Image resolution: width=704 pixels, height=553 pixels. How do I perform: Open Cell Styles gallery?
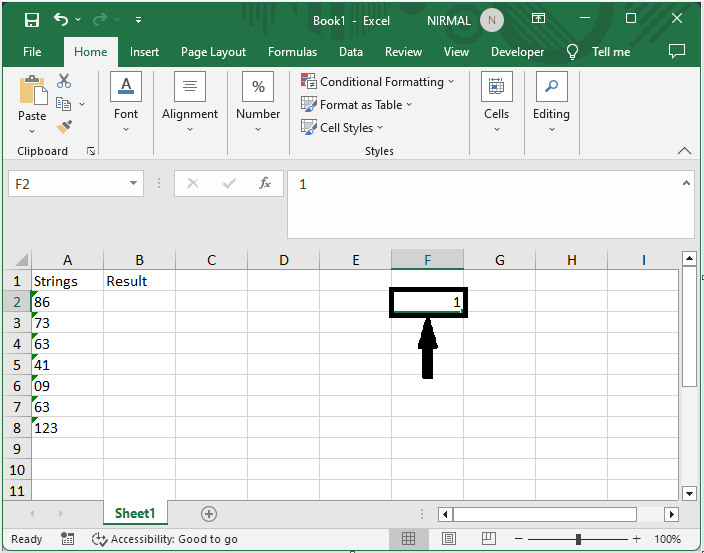[342, 127]
